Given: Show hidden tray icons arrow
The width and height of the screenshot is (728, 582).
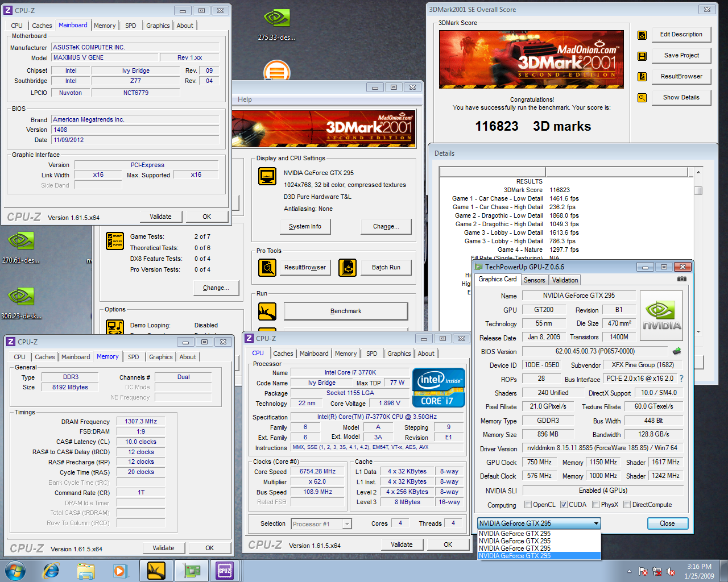Looking at the screenshot, I should tap(629, 572).
